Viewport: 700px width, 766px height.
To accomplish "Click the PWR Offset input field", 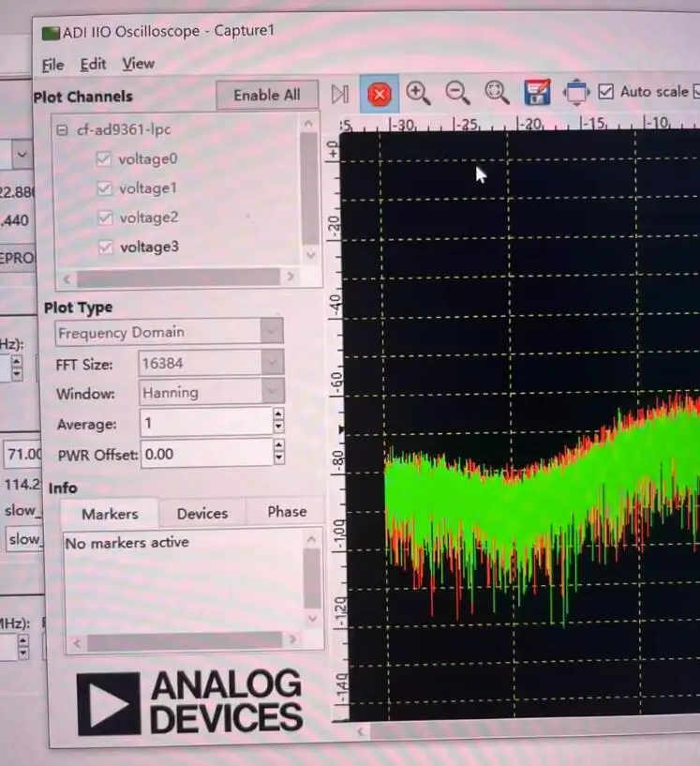I will point(206,454).
